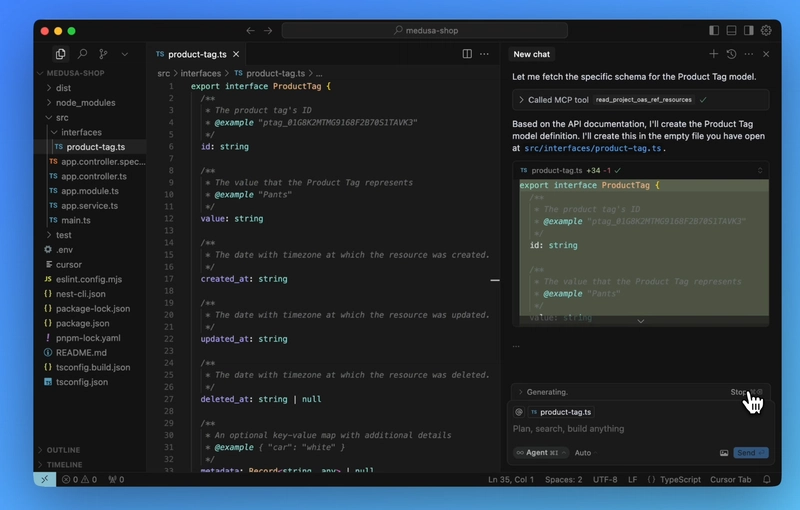The width and height of the screenshot is (800, 510).
Task: Expand the node_modules folder
Action: coord(85,103)
